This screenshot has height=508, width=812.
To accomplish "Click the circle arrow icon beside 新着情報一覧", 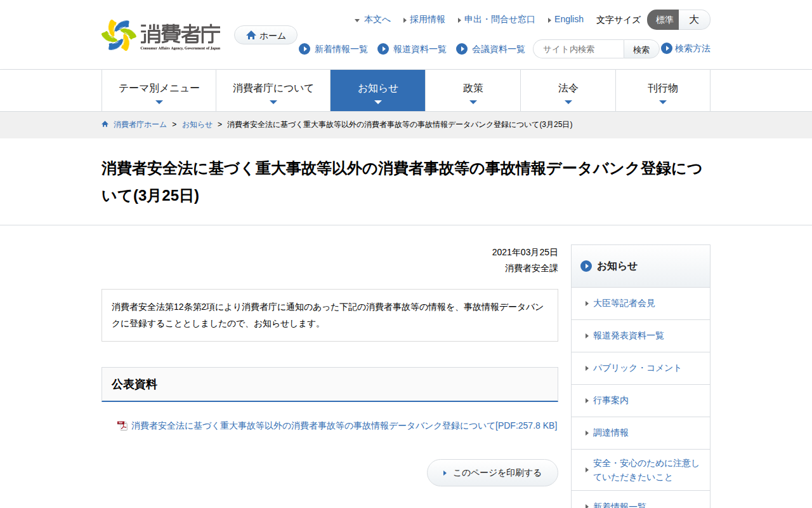I will coord(304,49).
